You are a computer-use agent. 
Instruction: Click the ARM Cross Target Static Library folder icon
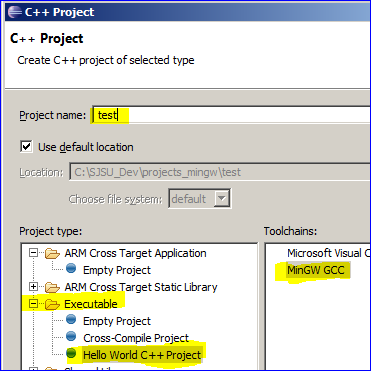tap(52, 287)
